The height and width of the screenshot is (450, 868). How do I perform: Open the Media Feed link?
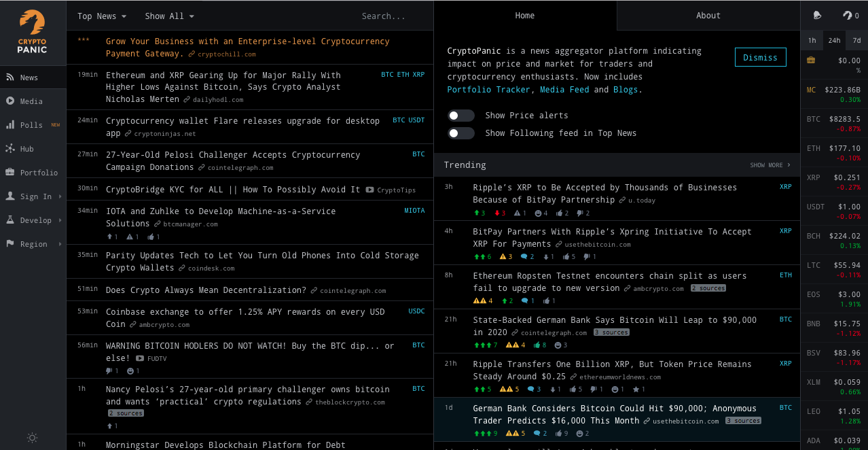pos(564,90)
